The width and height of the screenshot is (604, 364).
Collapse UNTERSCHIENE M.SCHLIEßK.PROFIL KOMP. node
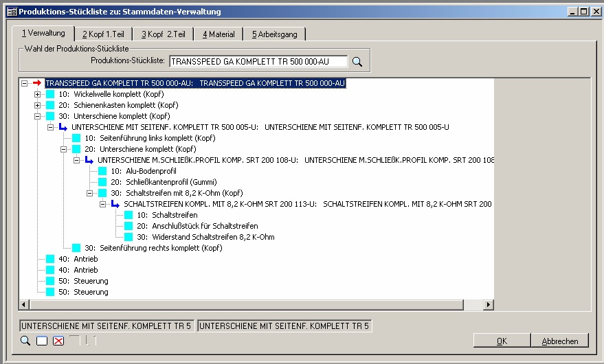(77, 160)
